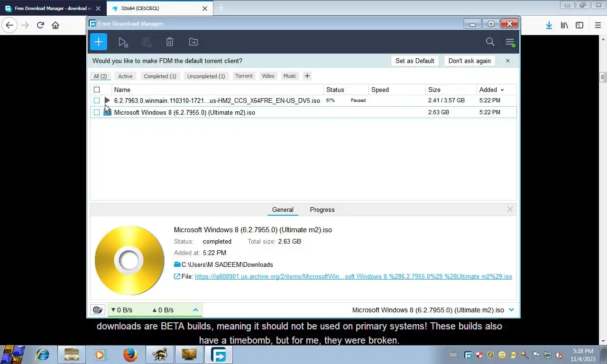The width and height of the screenshot is (607, 364).
Task: Click the 67% progress indicator
Action: point(331,100)
